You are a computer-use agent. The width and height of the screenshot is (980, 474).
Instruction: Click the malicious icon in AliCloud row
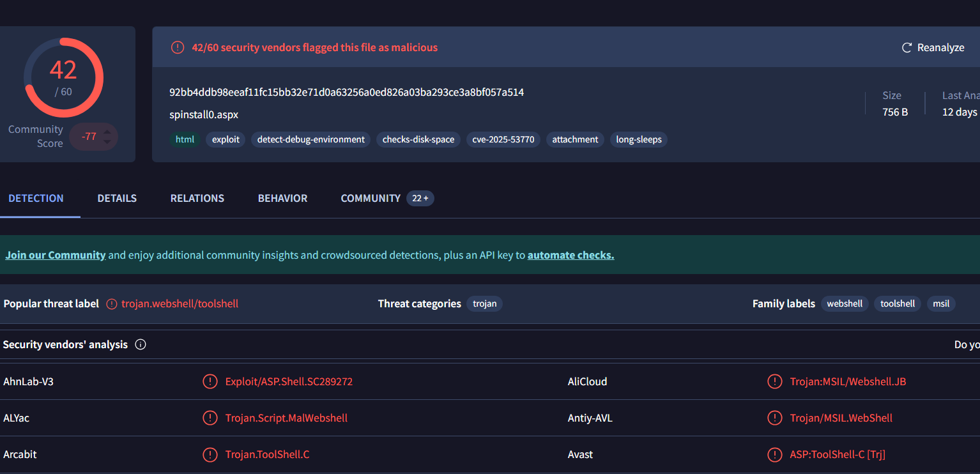tap(774, 382)
